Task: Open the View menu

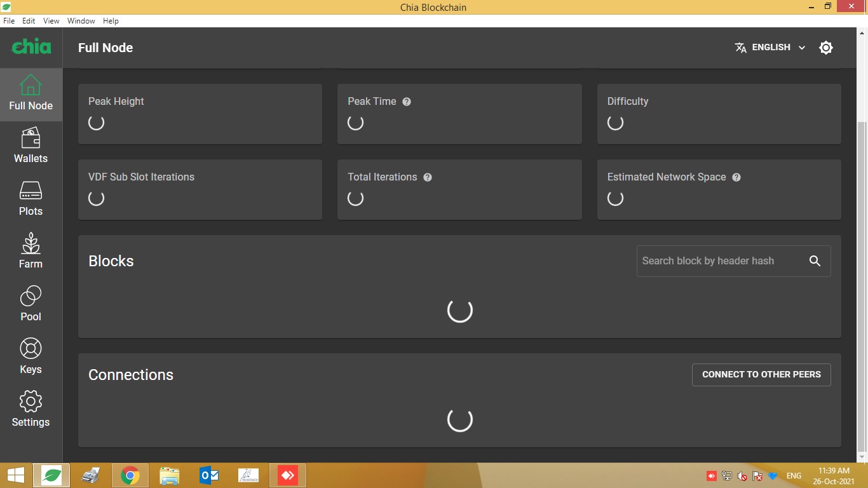Action: (51, 21)
